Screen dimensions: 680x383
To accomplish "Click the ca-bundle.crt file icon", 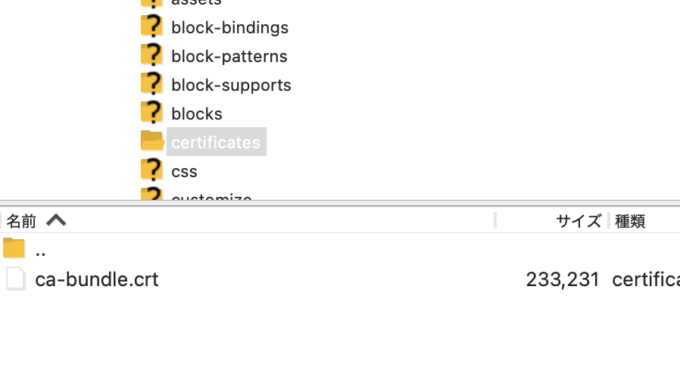I will point(16,278).
